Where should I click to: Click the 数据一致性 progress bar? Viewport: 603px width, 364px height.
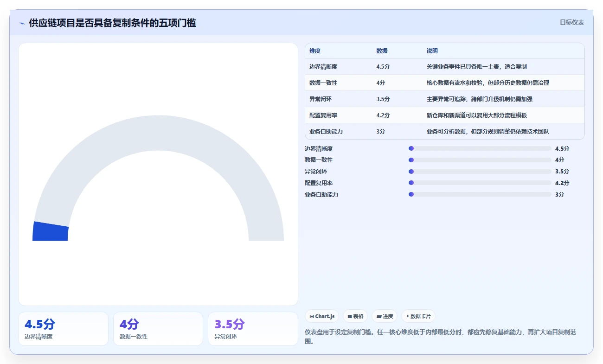point(480,160)
